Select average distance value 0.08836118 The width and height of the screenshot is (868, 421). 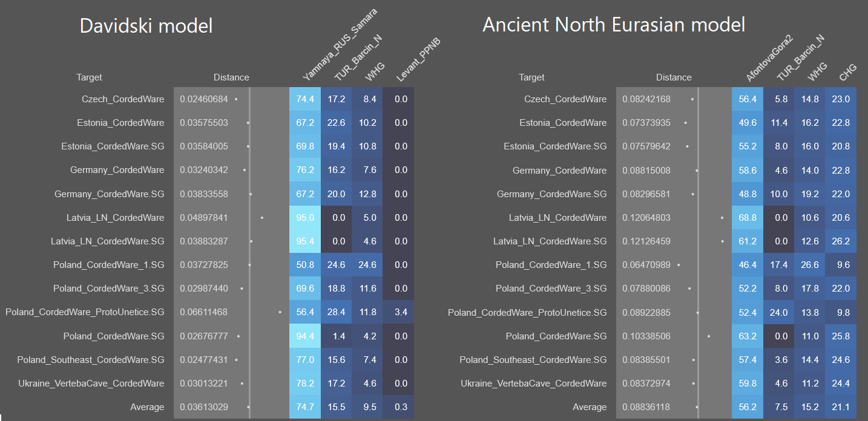click(x=646, y=407)
